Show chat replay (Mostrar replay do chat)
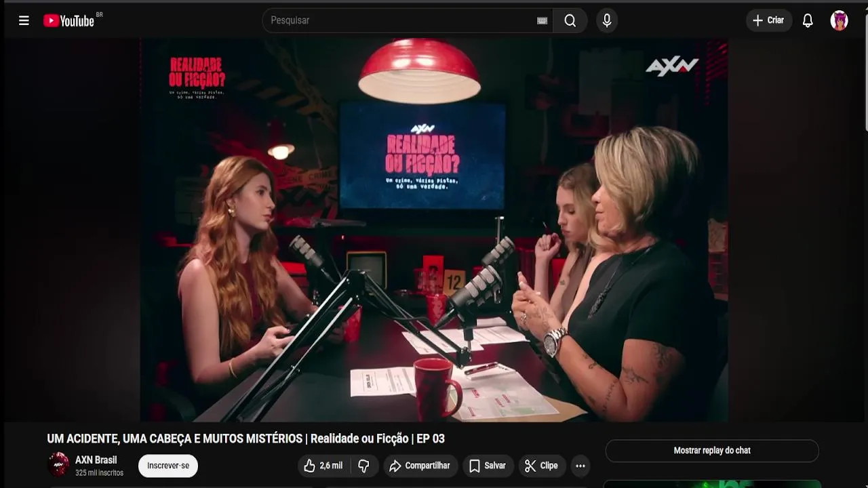This screenshot has height=488, width=868. [x=712, y=451]
